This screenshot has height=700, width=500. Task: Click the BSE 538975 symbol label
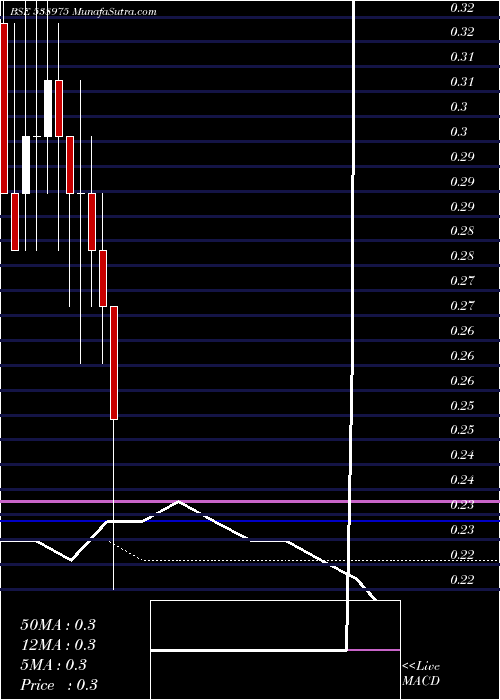[x=39, y=12]
